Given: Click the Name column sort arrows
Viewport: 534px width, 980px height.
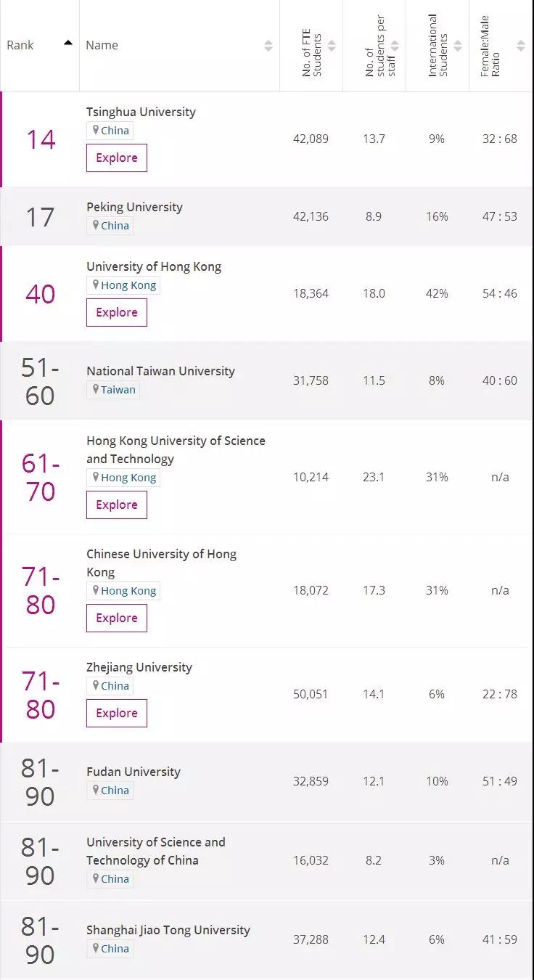Looking at the screenshot, I should click(x=268, y=46).
